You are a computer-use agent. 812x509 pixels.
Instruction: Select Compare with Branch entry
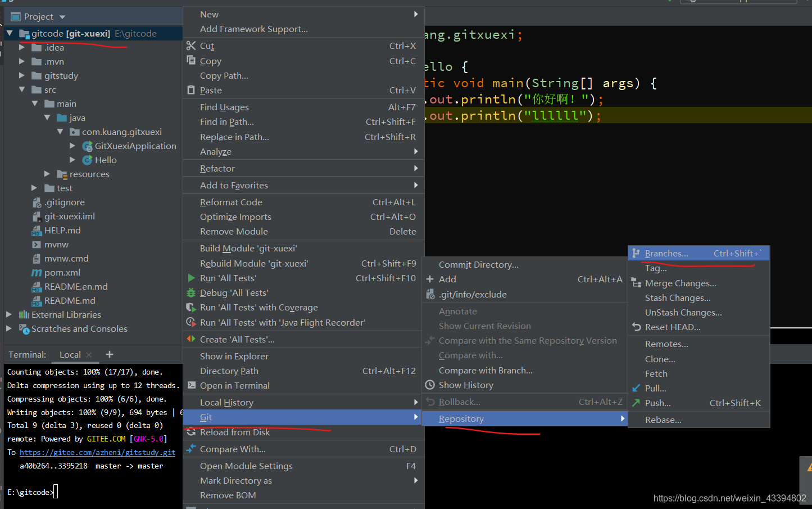tap(524, 370)
